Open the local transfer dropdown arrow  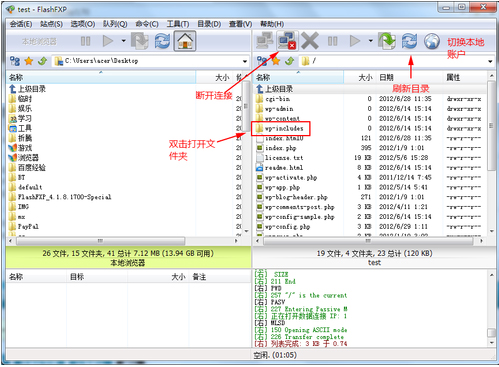point(123,41)
